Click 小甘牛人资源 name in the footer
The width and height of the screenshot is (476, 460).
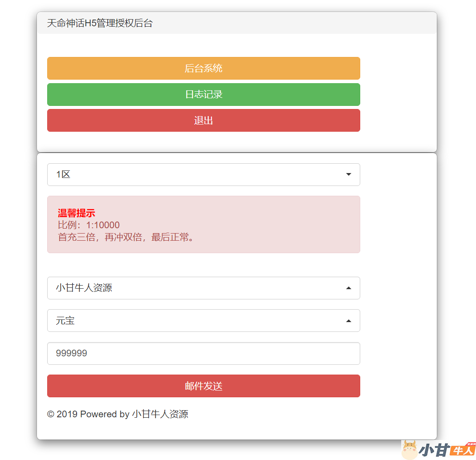pos(160,414)
